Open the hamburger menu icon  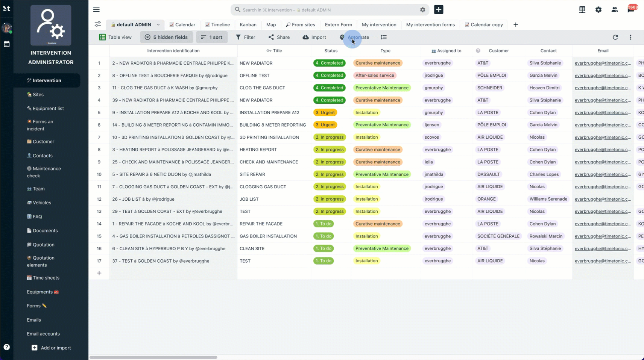click(96, 10)
